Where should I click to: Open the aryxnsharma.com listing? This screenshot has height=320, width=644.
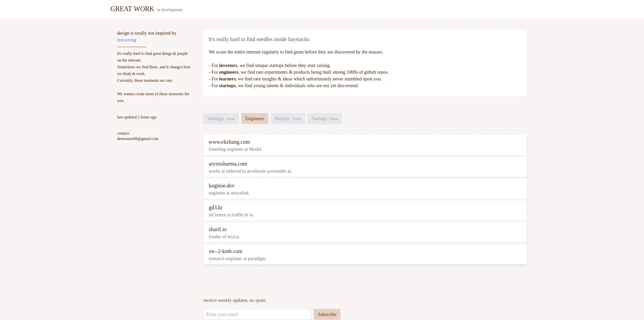click(228, 164)
